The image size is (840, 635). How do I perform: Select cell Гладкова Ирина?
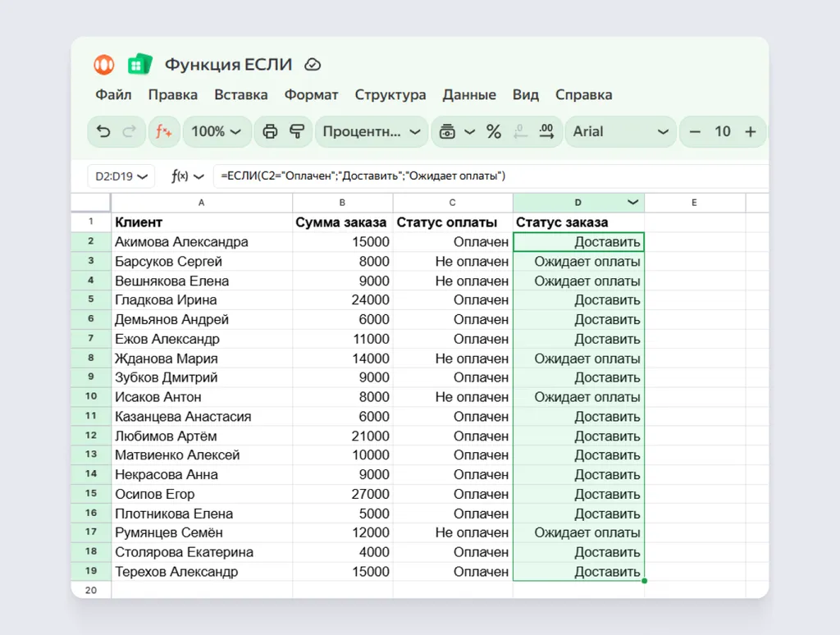point(202,300)
